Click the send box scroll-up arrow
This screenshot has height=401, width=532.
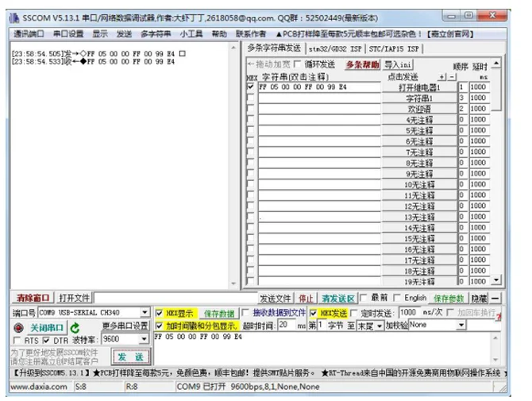(x=495, y=338)
